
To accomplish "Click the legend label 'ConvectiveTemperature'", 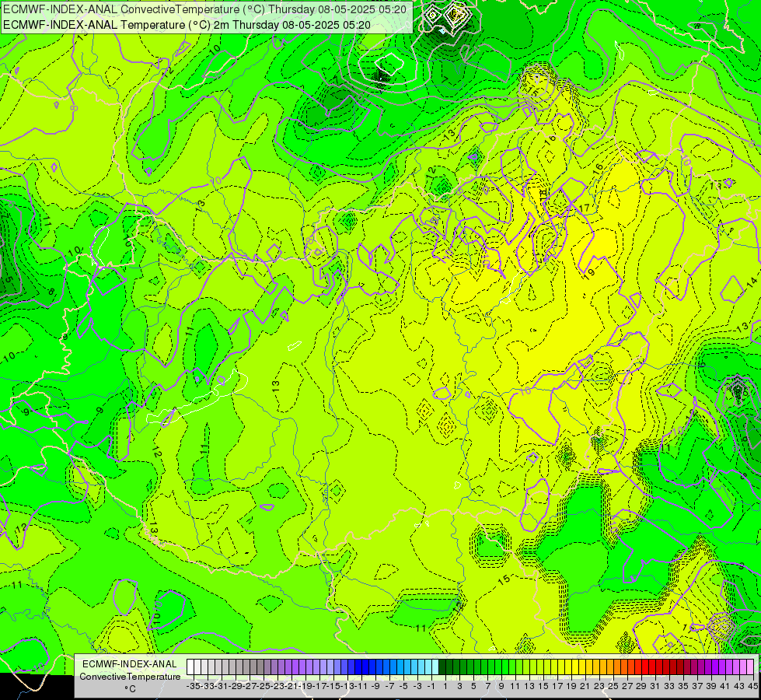I will 130,677.
